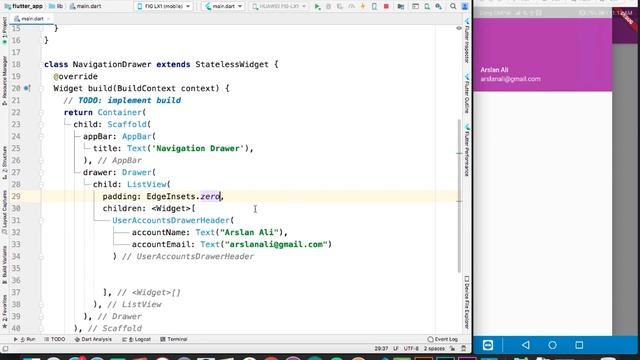The width and height of the screenshot is (640, 360).
Task: Open the Resource Manager side panel
Action: pyautogui.click(x=4, y=81)
